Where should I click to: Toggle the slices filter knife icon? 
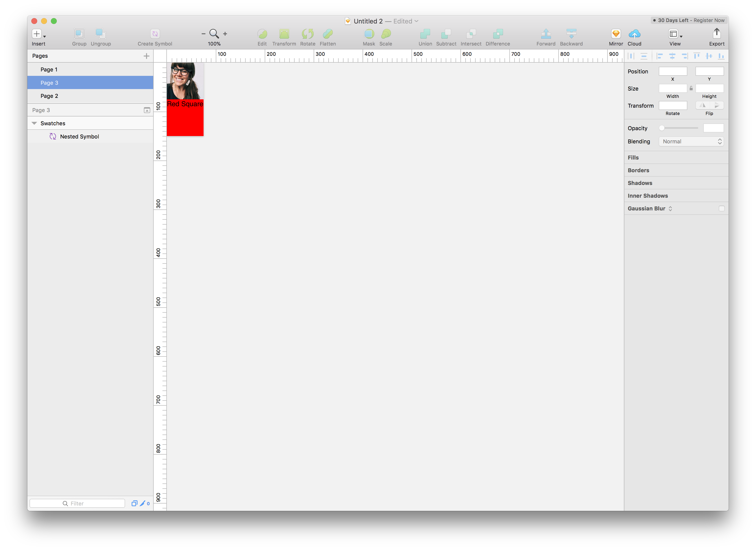[x=143, y=503]
